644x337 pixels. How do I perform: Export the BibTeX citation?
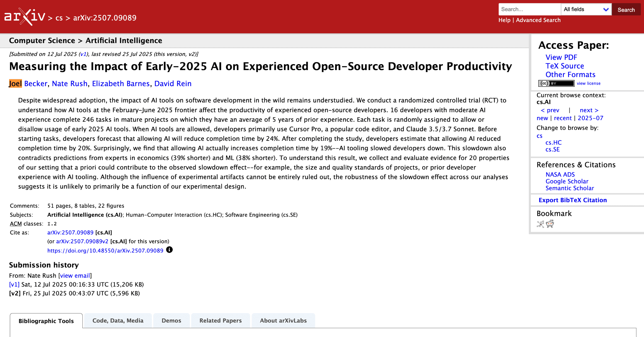[572, 200]
